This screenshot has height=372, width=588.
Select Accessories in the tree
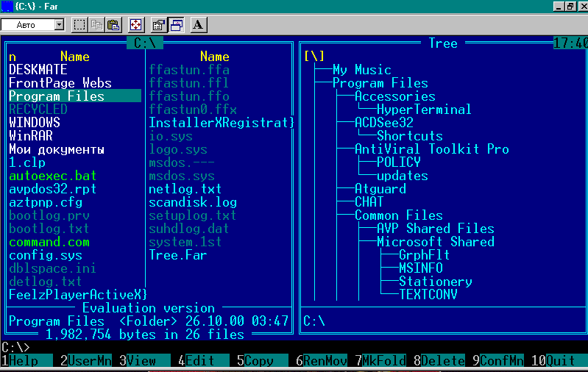pyautogui.click(x=395, y=96)
